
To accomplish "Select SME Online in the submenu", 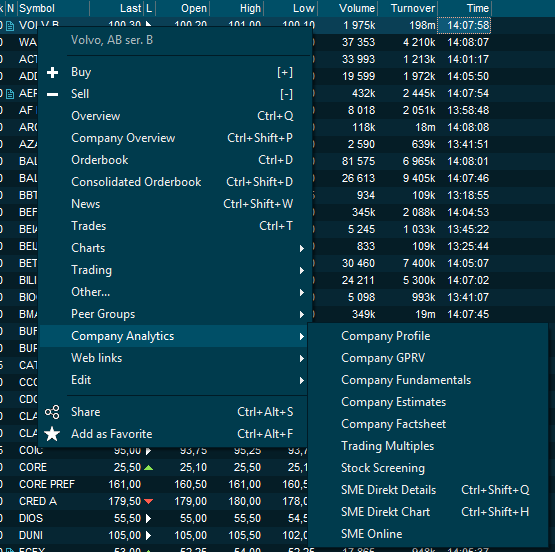I will click(x=428, y=534).
